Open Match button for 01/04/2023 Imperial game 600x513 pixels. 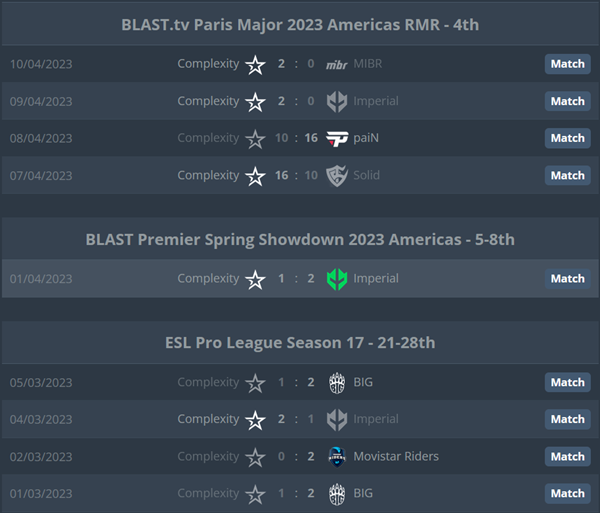567,278
